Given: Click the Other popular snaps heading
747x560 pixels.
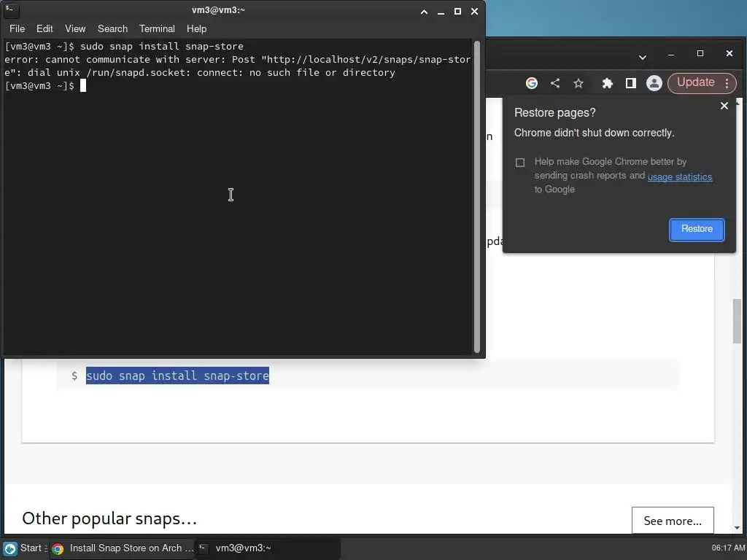Looking at the screenshot, I should point(109,518).
